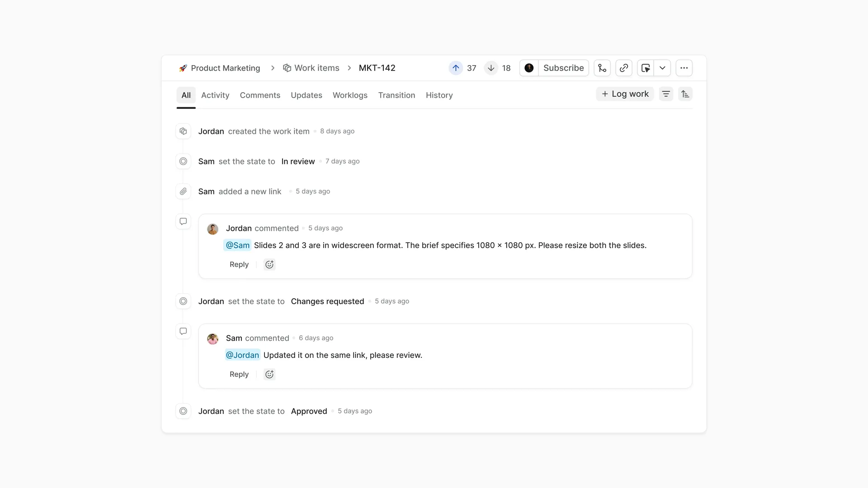This screenshot has height=488, width=868.
Task: Subscribe to this work item
Action: 563,68
